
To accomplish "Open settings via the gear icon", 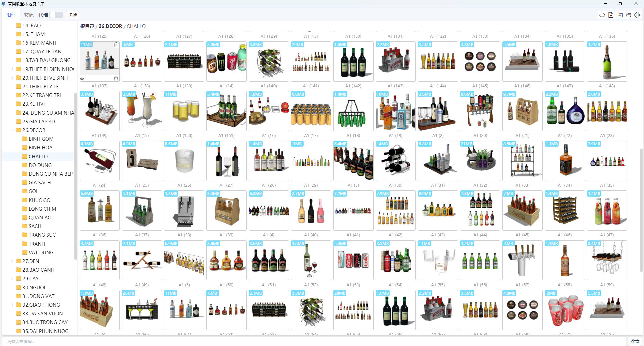I will coord(637,15).
